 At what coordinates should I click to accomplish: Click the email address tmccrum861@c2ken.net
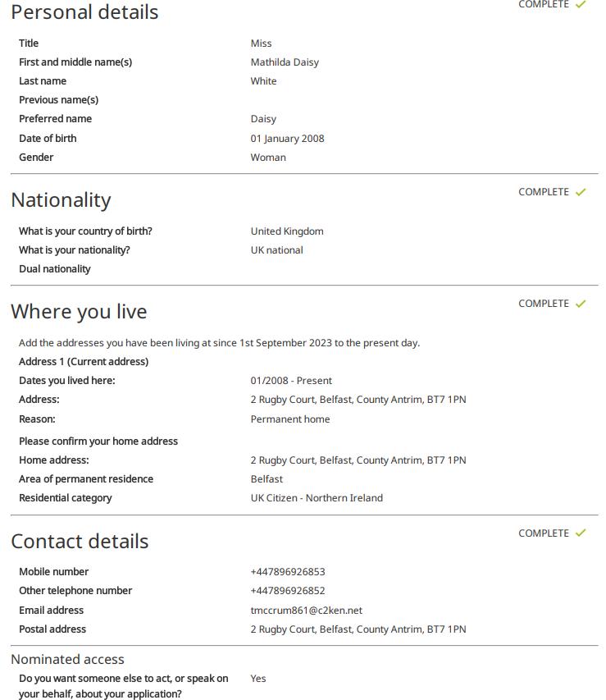click(306, 611)
